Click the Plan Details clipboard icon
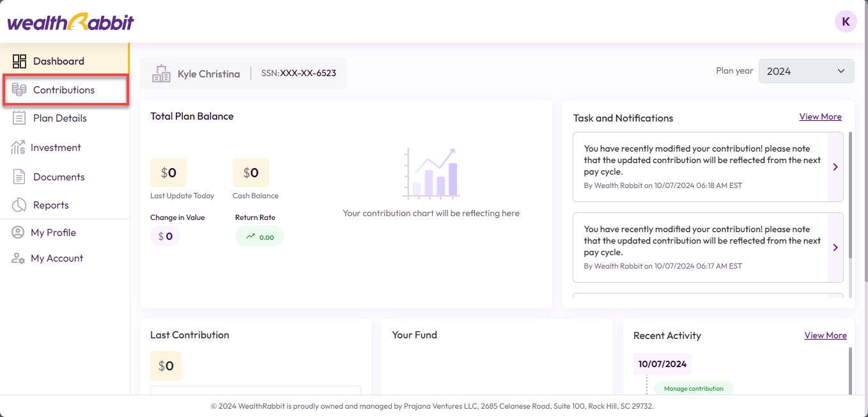This screenshot has width=868, height=417. (19, 118)
